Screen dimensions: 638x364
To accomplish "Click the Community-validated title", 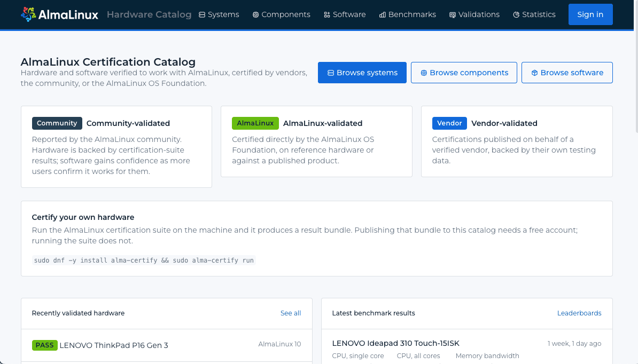I will pos(128,123).
